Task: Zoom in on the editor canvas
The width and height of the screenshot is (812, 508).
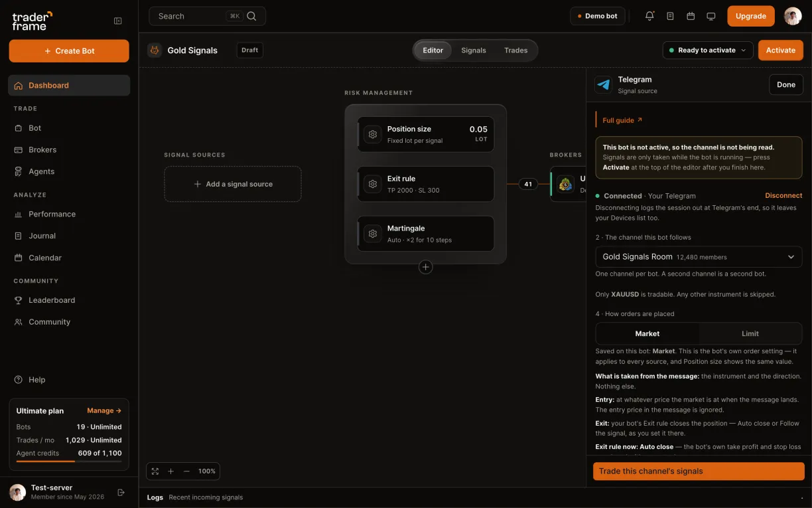Action: click(170, 471)
